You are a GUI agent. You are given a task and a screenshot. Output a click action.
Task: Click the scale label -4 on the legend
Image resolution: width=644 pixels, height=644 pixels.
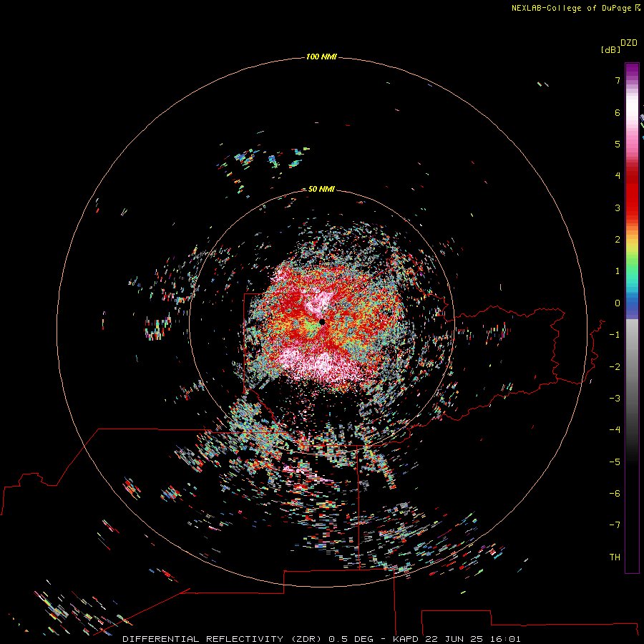pos(615,430)
